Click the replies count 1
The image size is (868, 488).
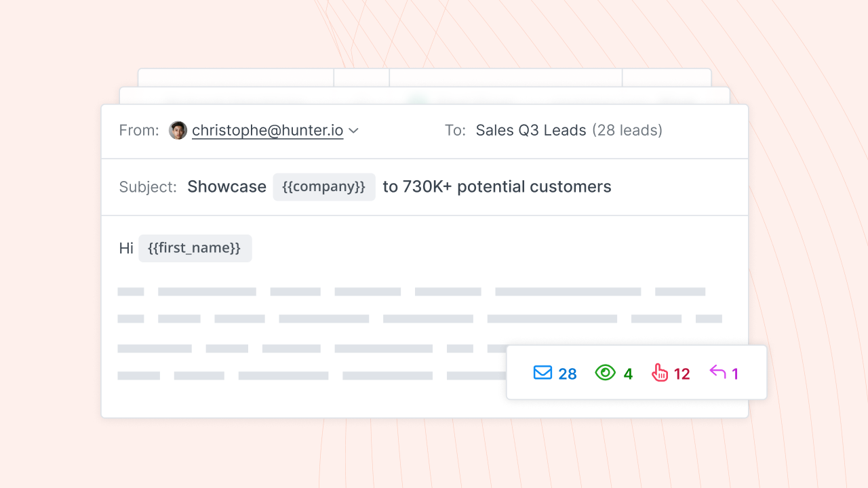(735, 374)
